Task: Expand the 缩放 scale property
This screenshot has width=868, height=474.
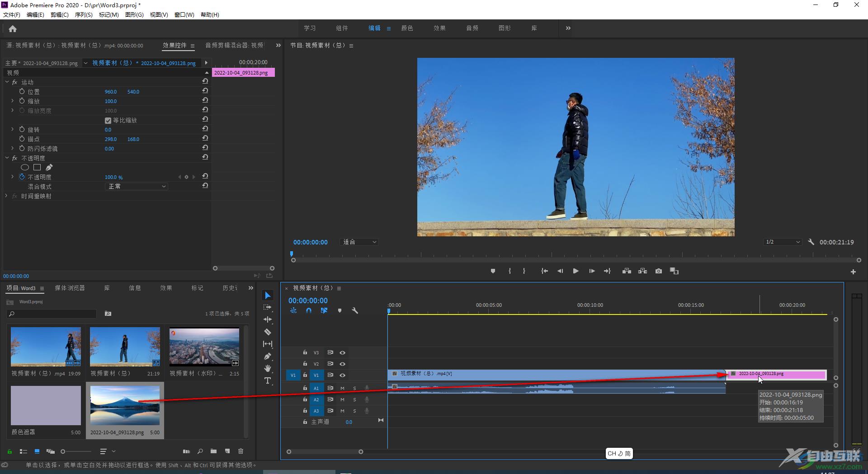Action: [12, 101]
